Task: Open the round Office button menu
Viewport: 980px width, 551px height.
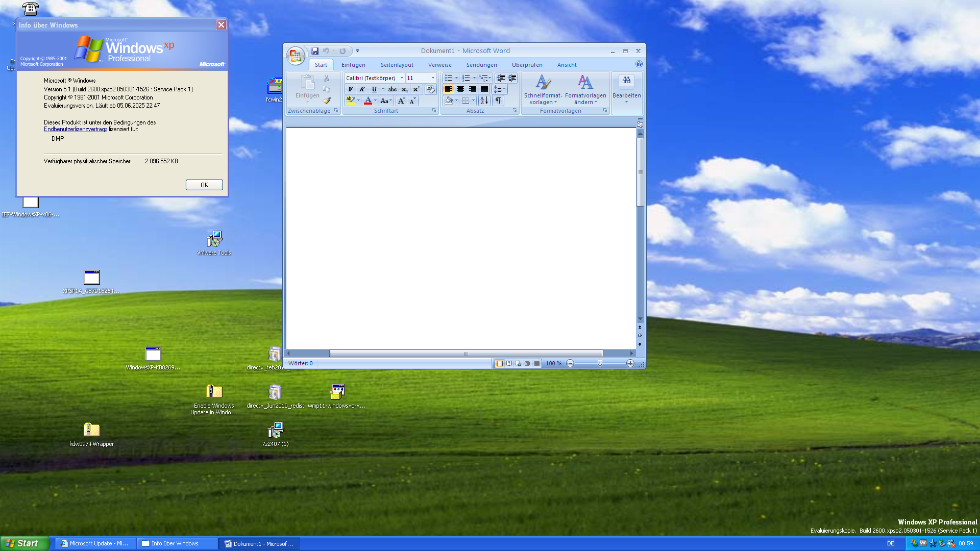Action: click(x=296, y=56)
